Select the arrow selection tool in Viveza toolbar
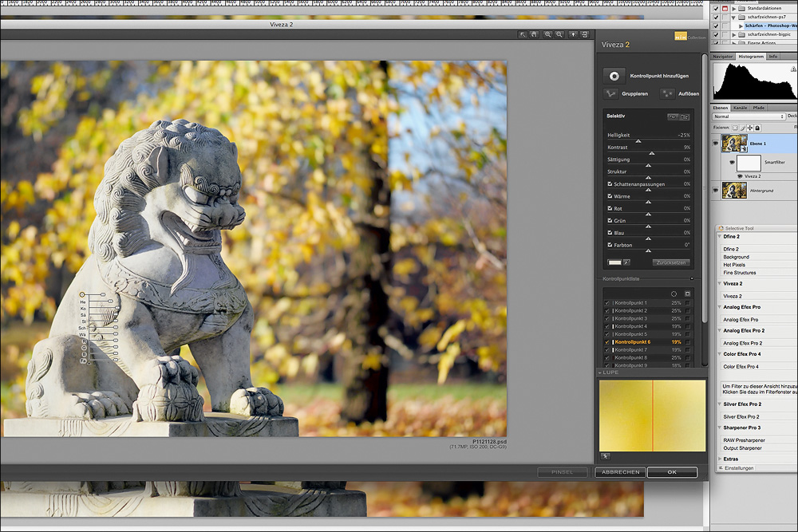Screen dimensions: 798x532 (x=523, y=35)
